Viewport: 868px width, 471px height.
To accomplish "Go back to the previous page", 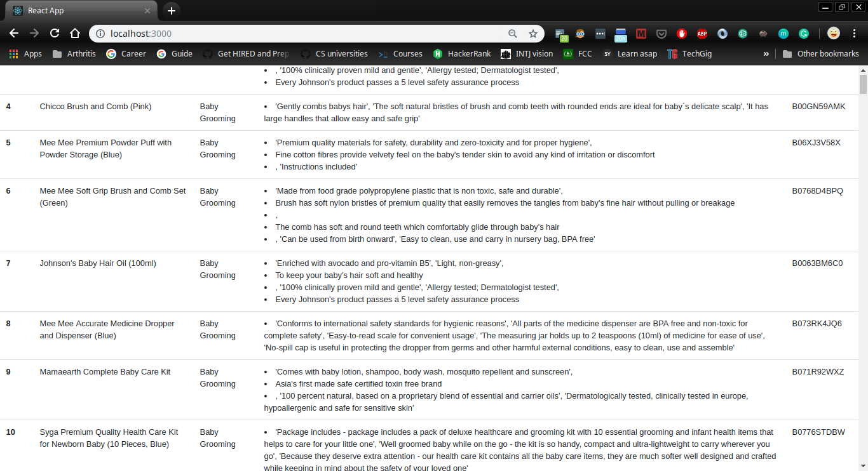I will pyautogui.click(x=14, y=33).
